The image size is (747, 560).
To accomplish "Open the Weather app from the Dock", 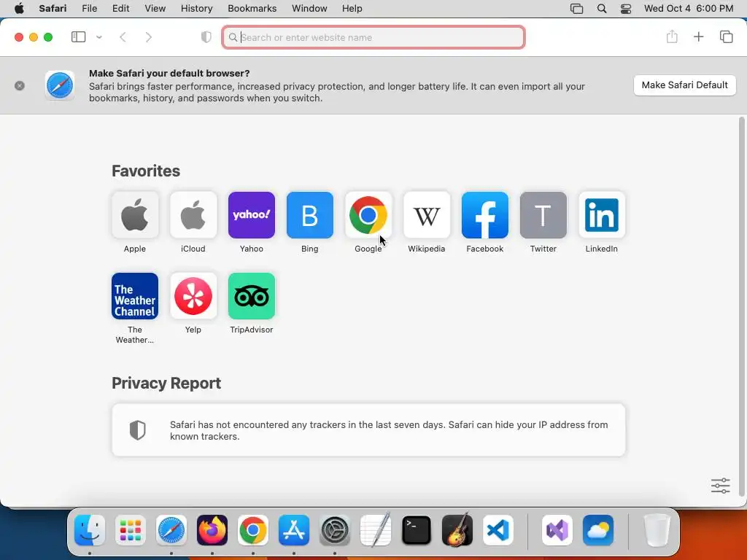I will tap(598, 530).
